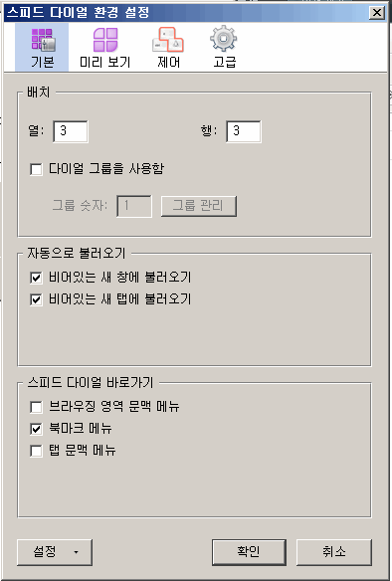The image size is (392, 581).
Task: Switch to the 제어 controls icon
Action: point(168,40)
